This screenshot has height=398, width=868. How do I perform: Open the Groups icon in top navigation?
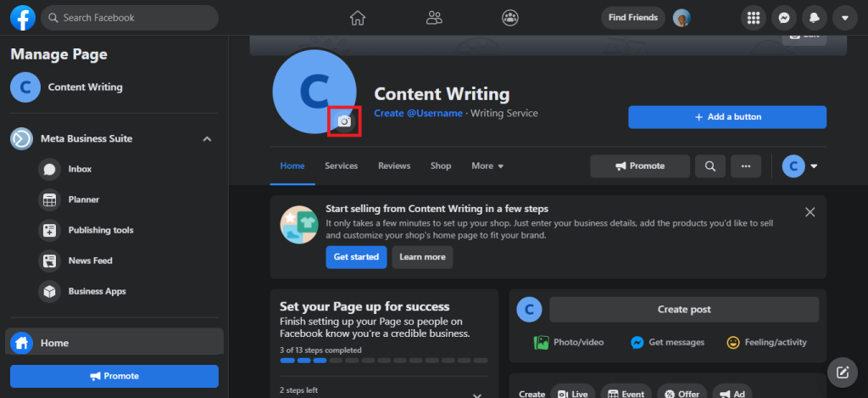pos(509,18)
